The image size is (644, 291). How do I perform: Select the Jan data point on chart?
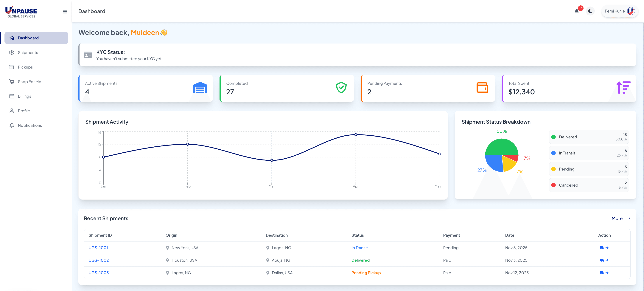click(x=103, y=157)
